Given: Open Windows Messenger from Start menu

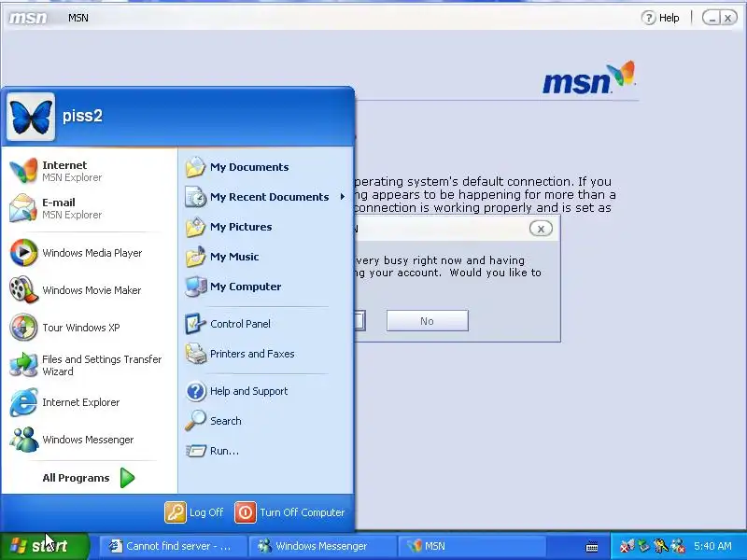Looking at the screenshot, I should (89, 440).
